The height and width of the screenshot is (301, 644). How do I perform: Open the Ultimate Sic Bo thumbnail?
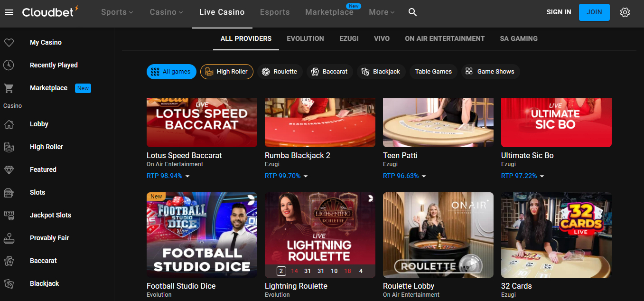556,122
